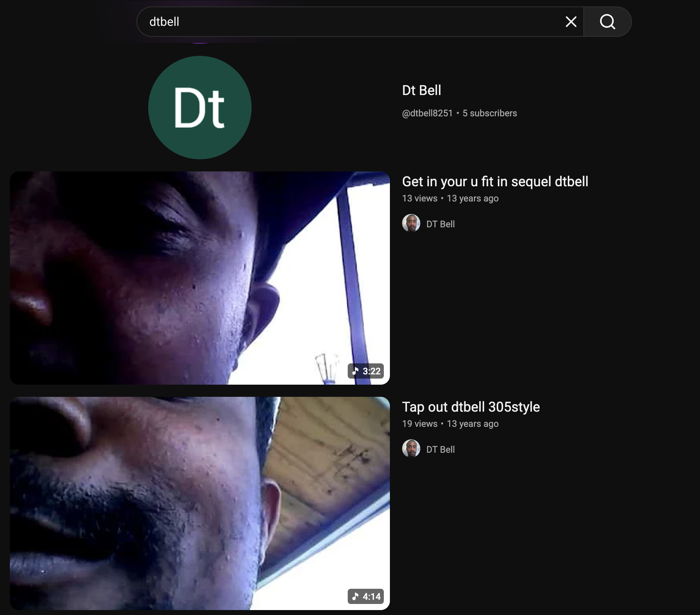Click the 13 views count text
This screenshot has width=700, height=615.
[420, 198]
